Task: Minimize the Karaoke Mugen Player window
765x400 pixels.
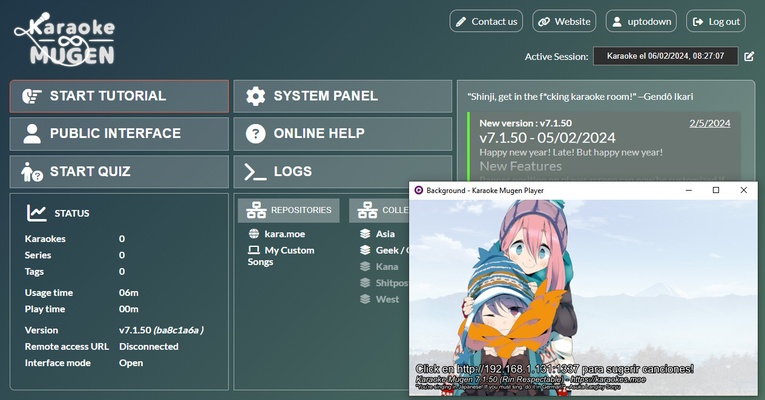Action: click(x=688, y=190)
